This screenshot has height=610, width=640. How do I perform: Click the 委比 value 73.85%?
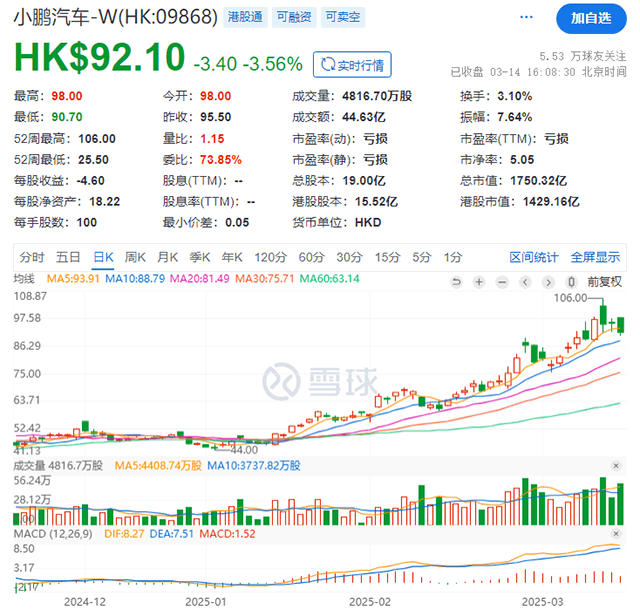[x=221, y=160]
